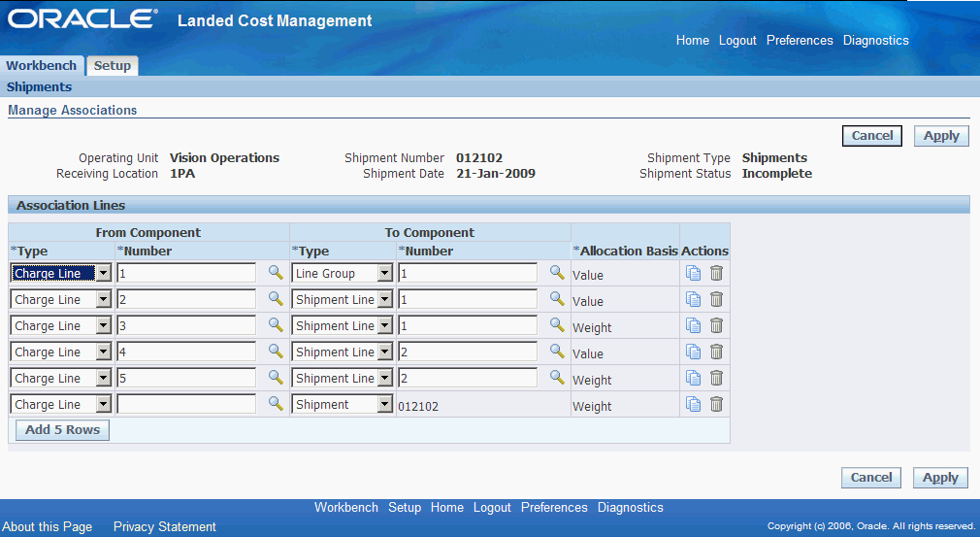Open the footer Workbench link

[346, 507]
